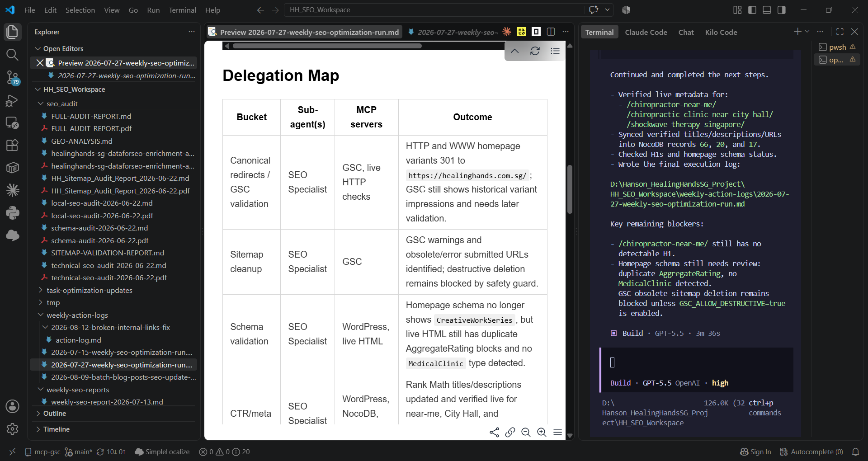Click the refresh preview icon

click(535, 51)
